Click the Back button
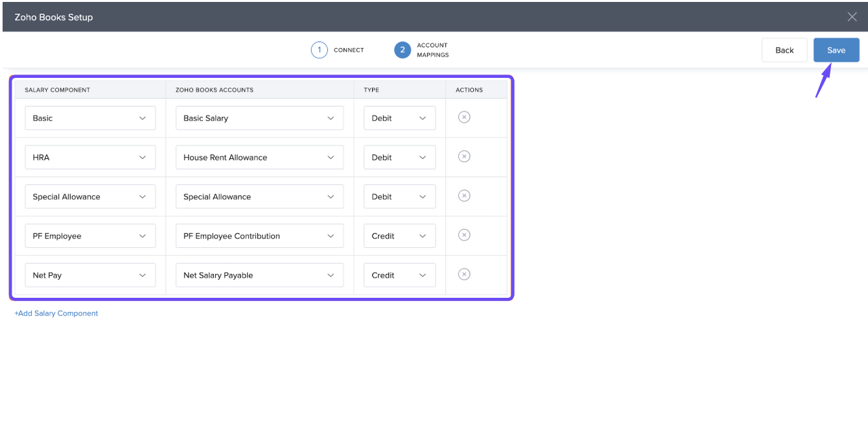868x427 pixels. pyautogui.click(x=784, y=50)
